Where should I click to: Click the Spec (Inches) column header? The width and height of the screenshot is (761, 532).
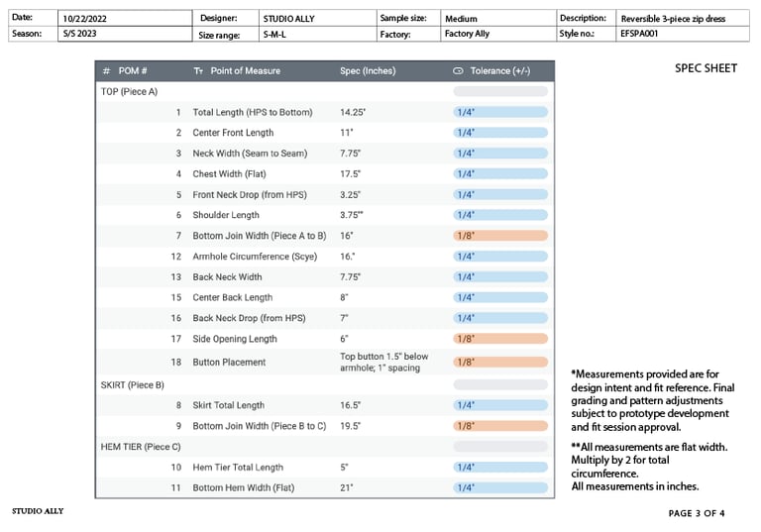pyautogui.click(x=368, y=71)
